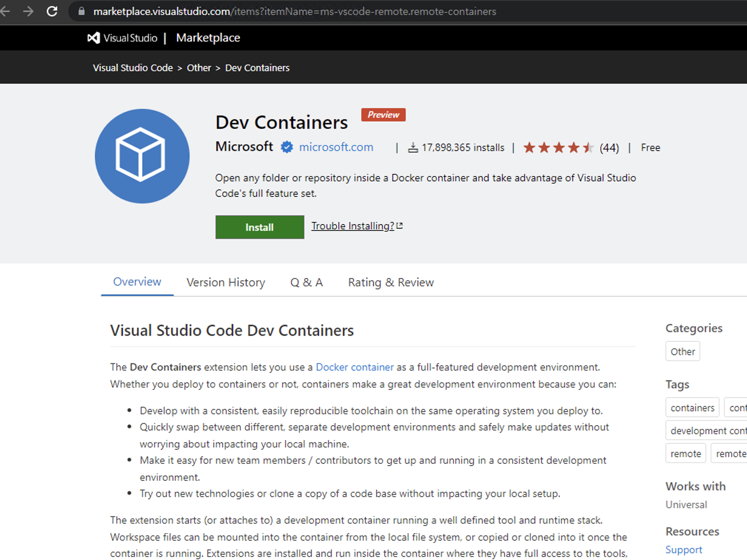
Task: Click the Dev Containers cube logo
Action: pyautogui.click(x=142, y=156)
